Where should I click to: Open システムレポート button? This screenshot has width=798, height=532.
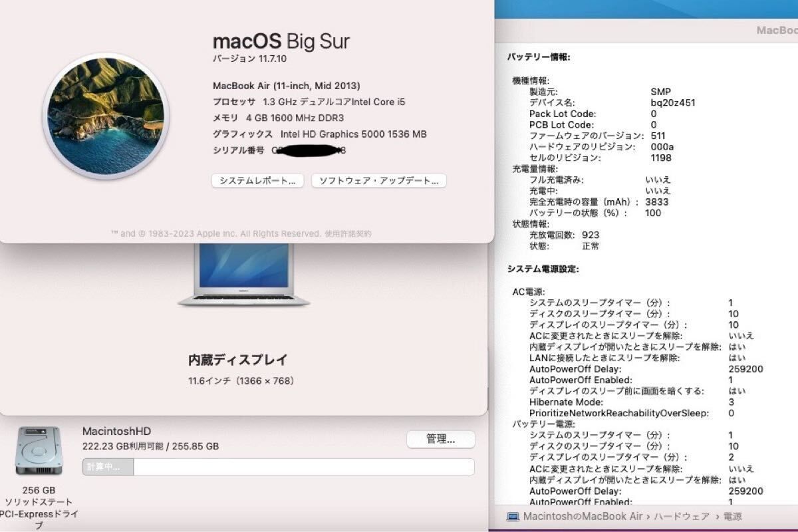(257, 181)
